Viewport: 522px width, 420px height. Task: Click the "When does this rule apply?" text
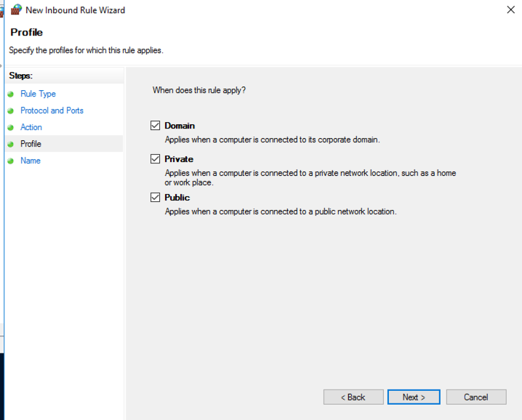coord(198,90)
